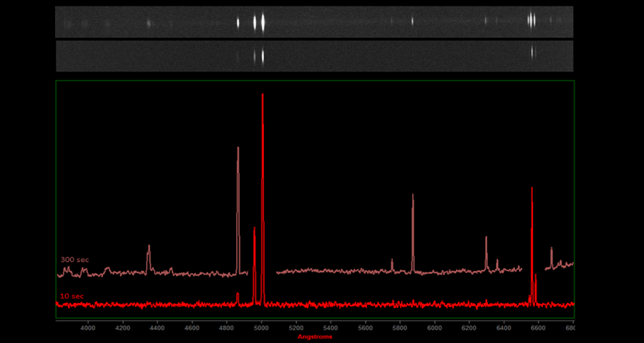644x343 pixels.
Task: Click the "300 sec" trace label
Action: (x=74, y=259)
